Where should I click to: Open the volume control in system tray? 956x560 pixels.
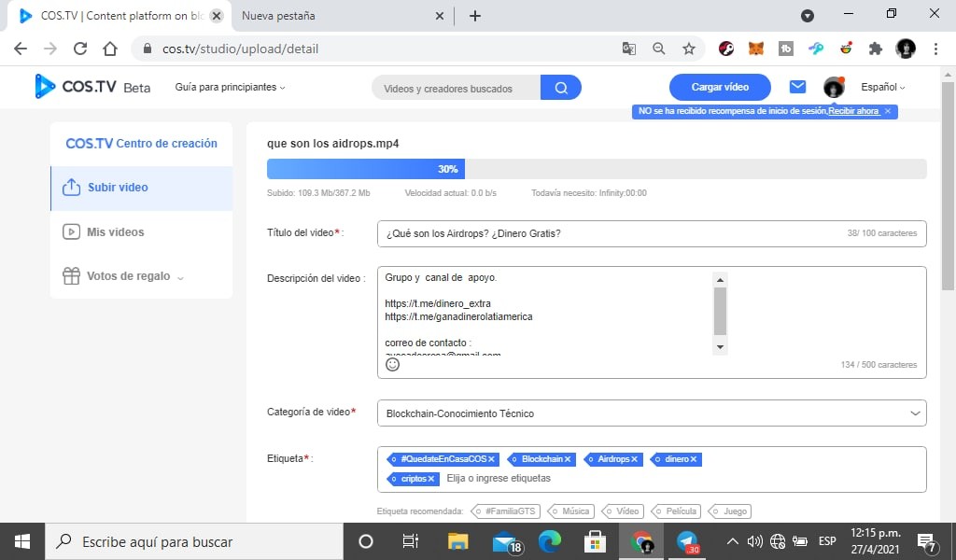(x=754, y=541)
